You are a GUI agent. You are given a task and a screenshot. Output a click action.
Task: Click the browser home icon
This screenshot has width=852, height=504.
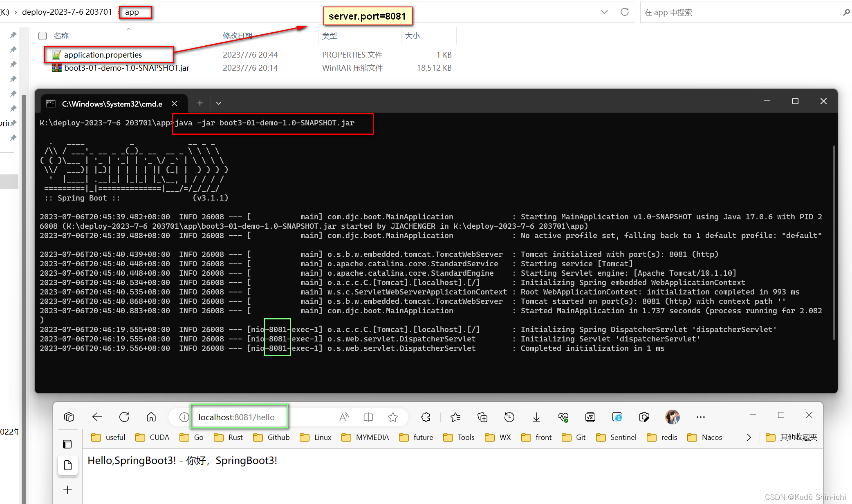[150, 417]
